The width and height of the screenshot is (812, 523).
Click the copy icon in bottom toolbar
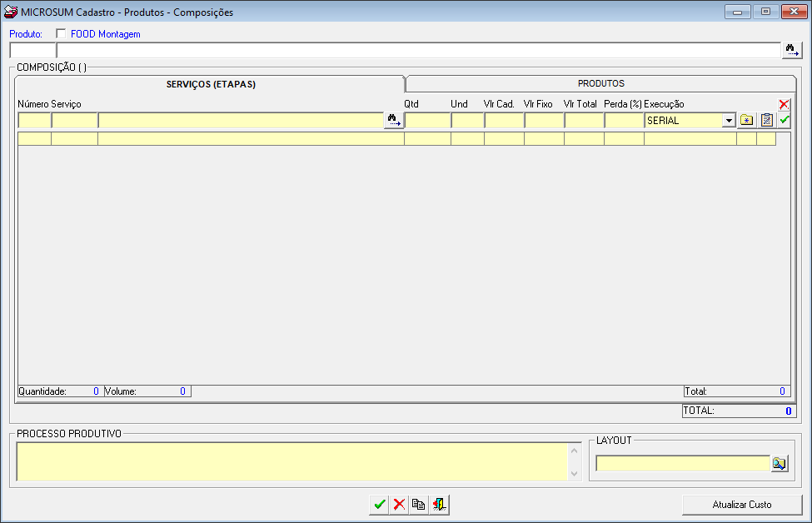coord(418,504)
